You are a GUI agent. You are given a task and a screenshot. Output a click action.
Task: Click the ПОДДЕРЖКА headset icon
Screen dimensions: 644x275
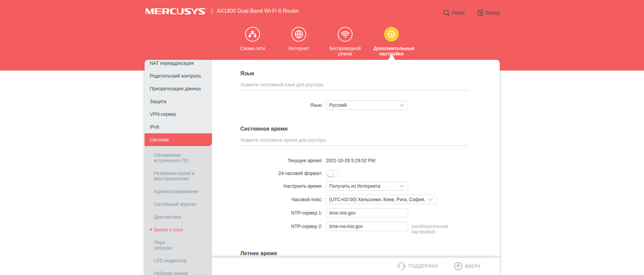point(401,266)
